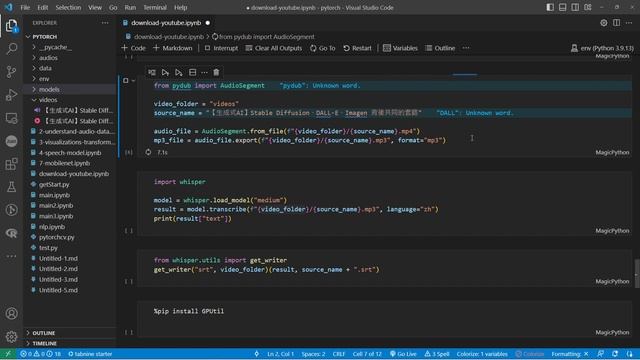
Task: Open Source Control view
Action: tap(11, 72)
